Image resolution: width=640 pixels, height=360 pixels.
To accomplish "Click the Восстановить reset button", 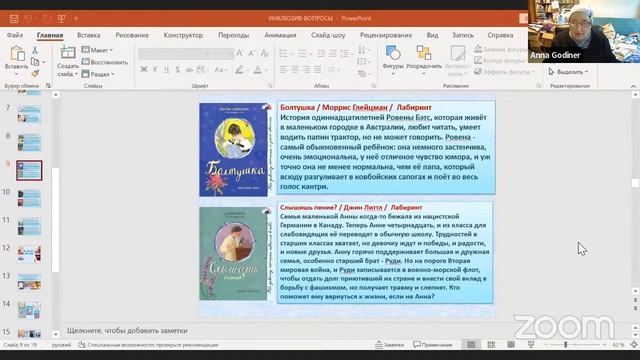I will coord(104,62).
